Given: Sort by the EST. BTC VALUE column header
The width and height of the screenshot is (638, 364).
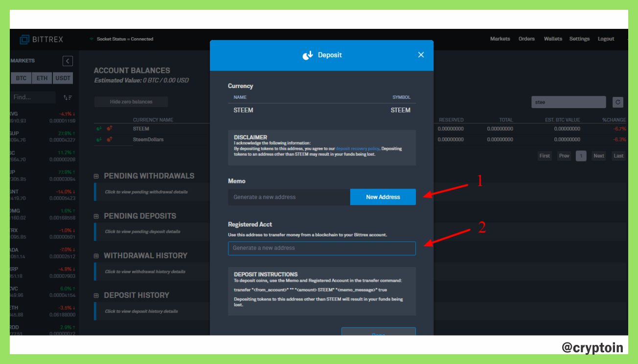Looking at the screenshot, I should click(563, 120).
